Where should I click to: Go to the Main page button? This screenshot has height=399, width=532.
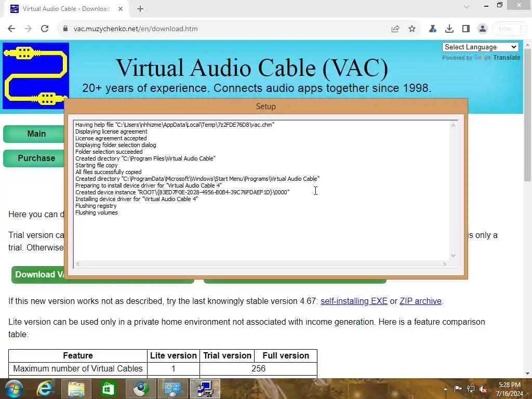[x=34, y=134]
